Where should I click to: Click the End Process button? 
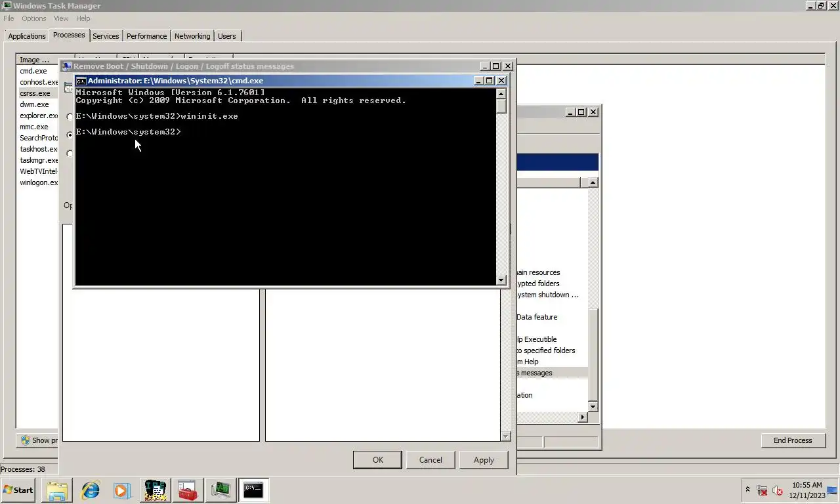(792, 440)
